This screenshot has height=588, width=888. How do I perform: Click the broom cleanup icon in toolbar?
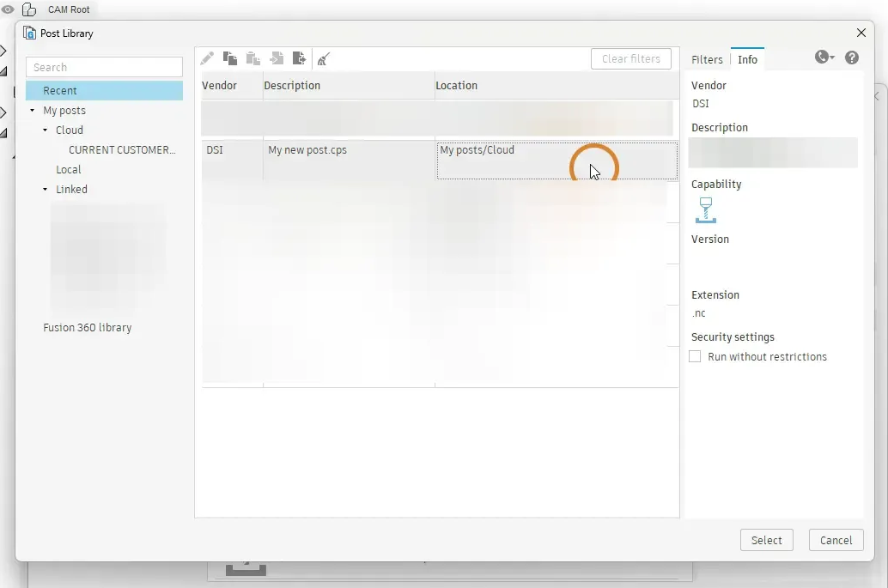[324, 58]
